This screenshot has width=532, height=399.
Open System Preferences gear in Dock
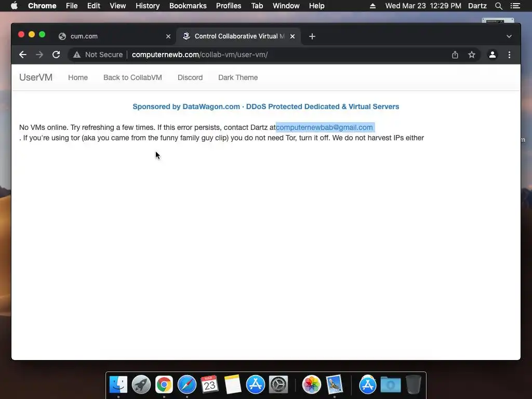(278, 385)
